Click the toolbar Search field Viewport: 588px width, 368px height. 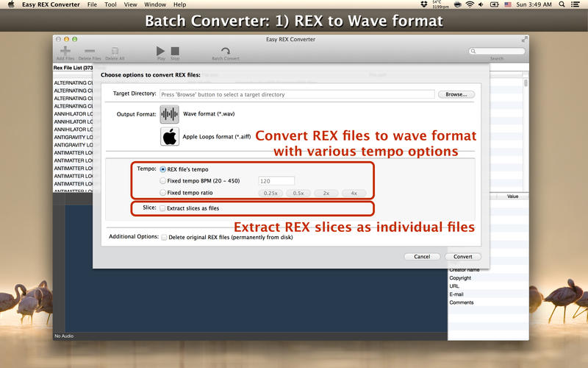[x=497, y=51]
